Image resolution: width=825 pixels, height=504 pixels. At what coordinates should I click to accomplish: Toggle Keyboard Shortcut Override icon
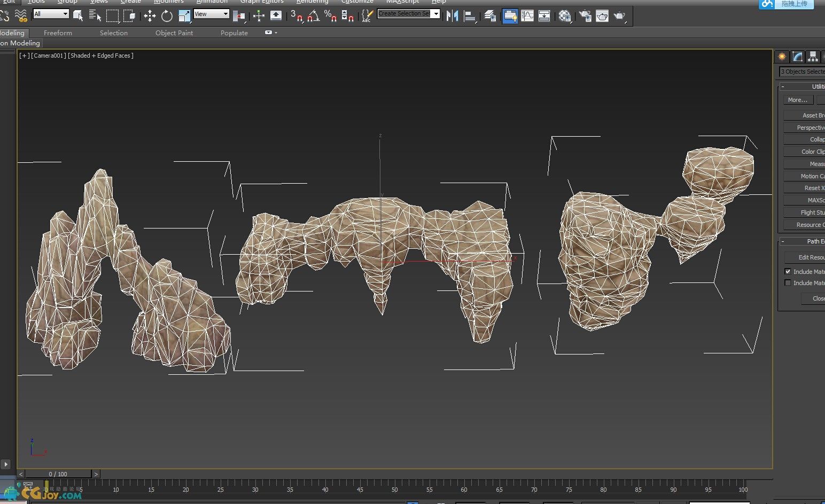point(276,15)
